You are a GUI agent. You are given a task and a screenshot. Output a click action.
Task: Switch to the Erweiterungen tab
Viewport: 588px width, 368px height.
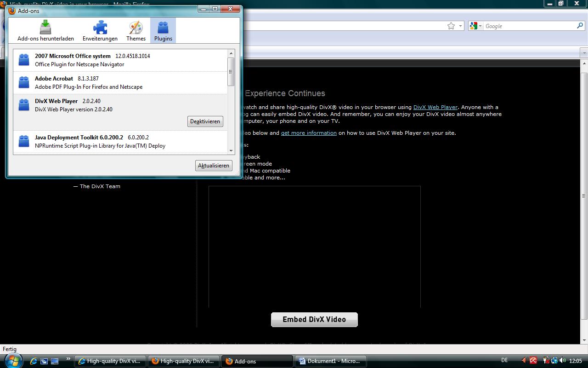point(100,31)
